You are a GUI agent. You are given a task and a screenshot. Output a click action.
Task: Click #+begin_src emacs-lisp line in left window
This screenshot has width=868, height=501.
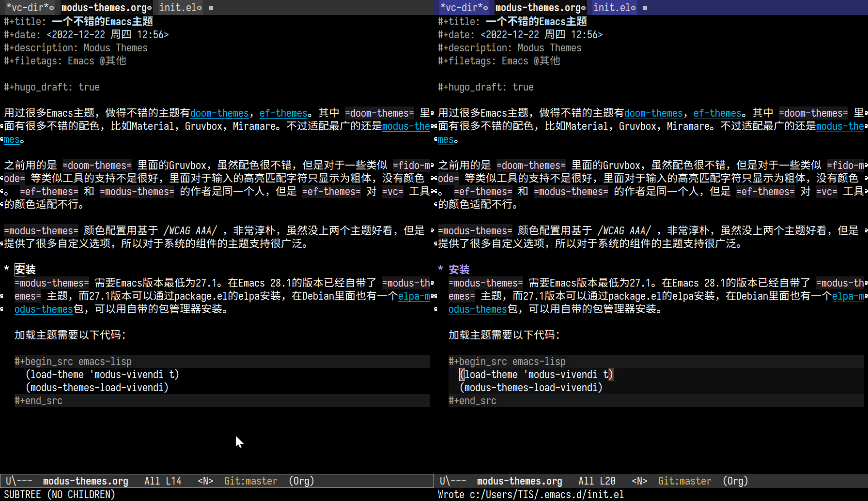[73, 362]
